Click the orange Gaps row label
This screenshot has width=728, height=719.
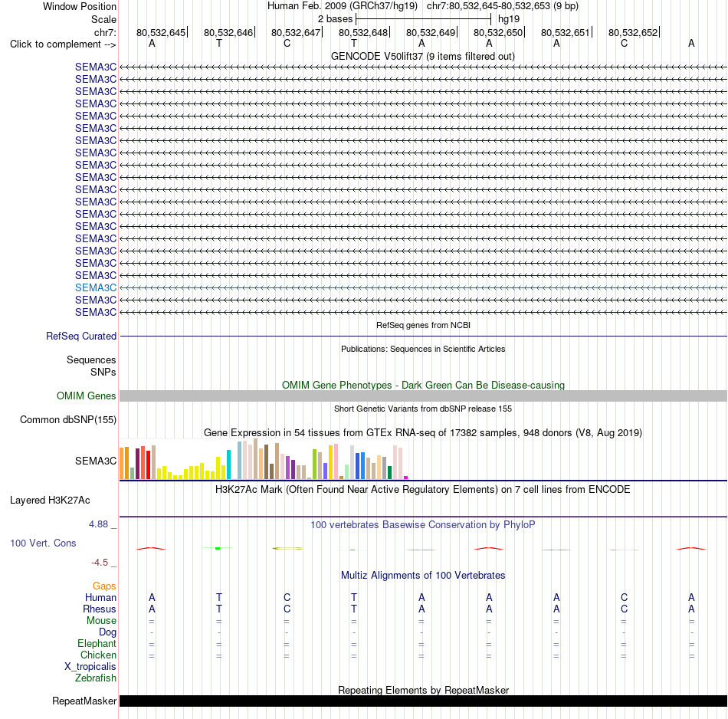pos(104,586)
